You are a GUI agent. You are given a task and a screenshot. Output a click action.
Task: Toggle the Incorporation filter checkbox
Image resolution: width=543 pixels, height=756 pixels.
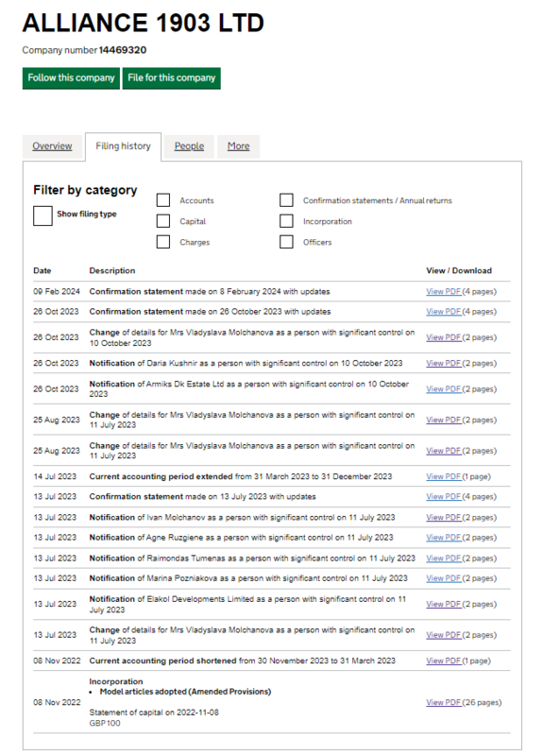287,221
